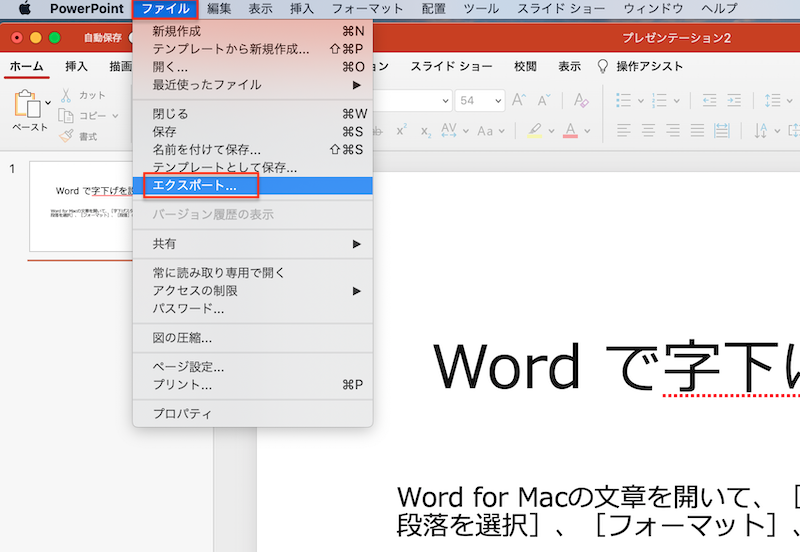
Task: Click the Cut scissors icon
Action: 66,95
